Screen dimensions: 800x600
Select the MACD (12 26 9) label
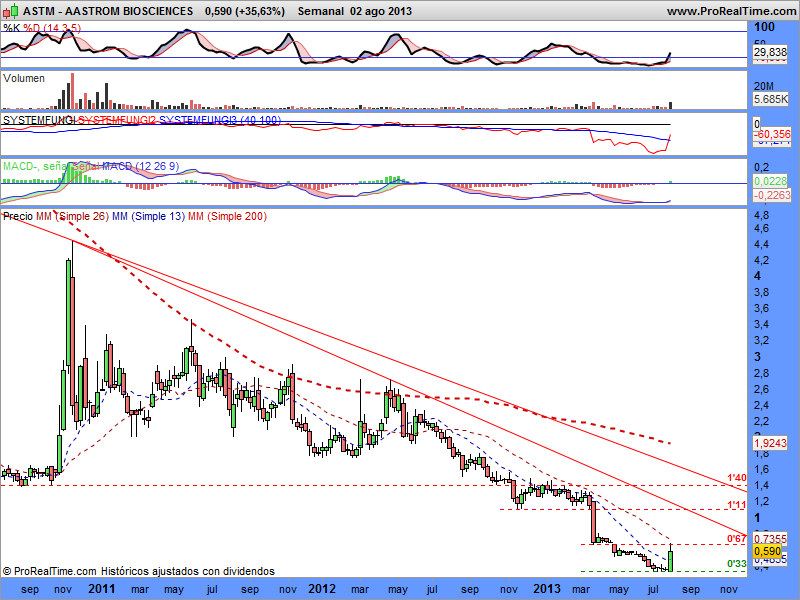coord(141,166)
